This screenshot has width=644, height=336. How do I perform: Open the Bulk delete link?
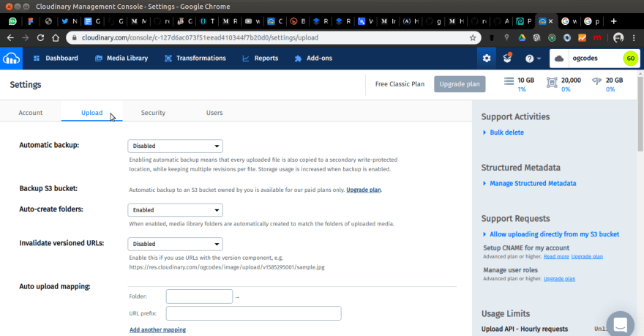(506, 132)
